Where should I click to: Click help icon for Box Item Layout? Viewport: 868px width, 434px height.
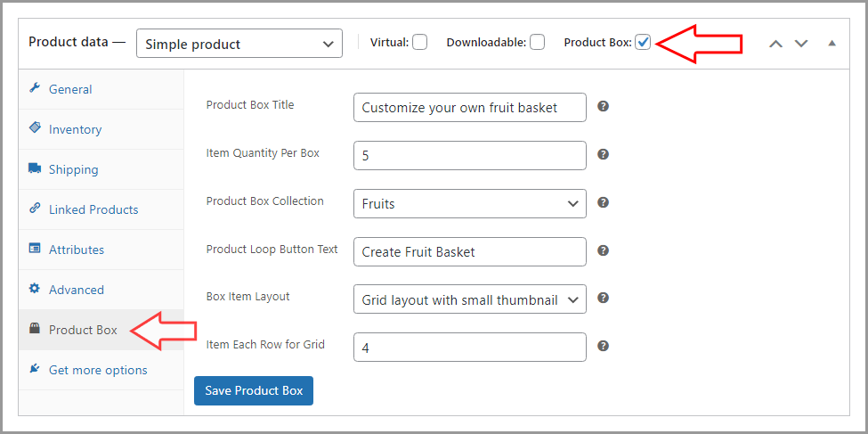[x=603, y=299]
